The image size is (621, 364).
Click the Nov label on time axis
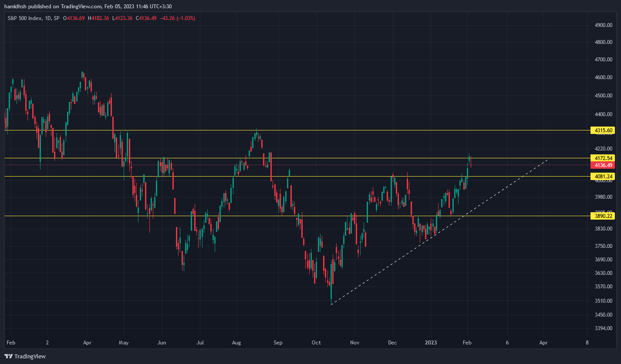pos(355,343)
